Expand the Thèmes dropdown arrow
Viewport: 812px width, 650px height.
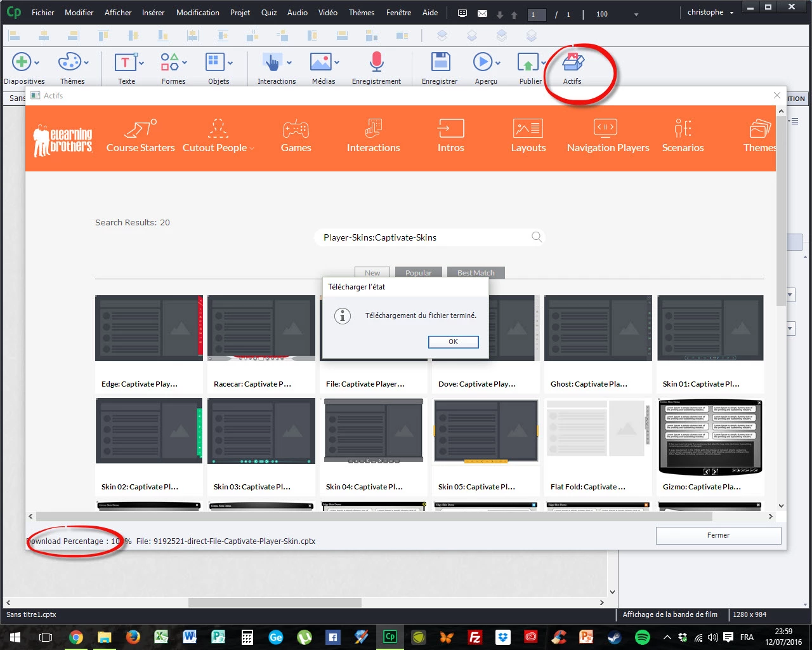pos(86,63)
